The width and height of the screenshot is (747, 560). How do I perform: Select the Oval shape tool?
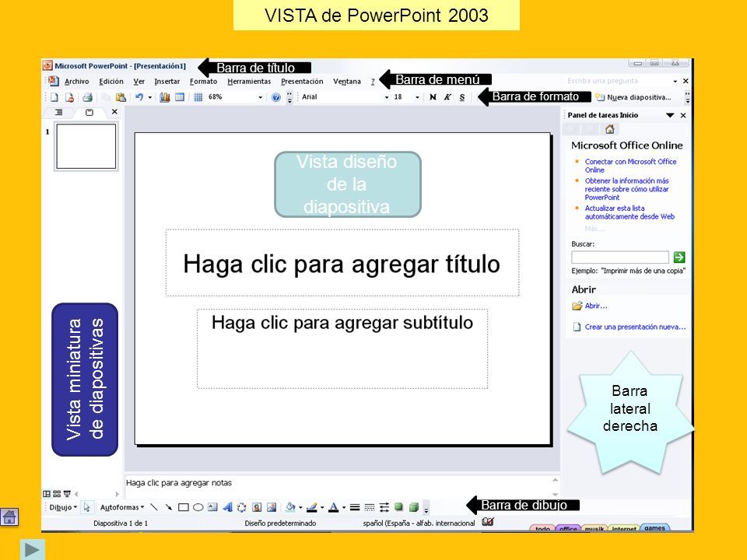[x=198, y=508]
